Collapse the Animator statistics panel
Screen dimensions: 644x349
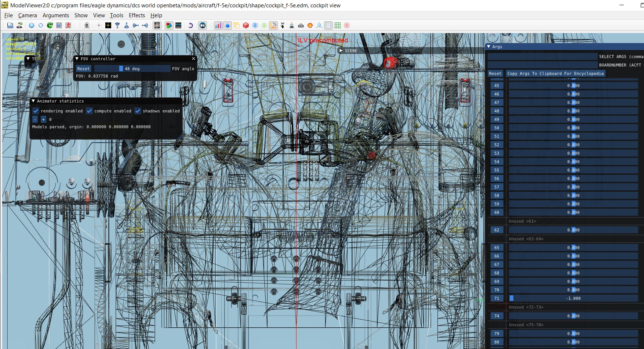pyautogui.click(x=33, y=101)
